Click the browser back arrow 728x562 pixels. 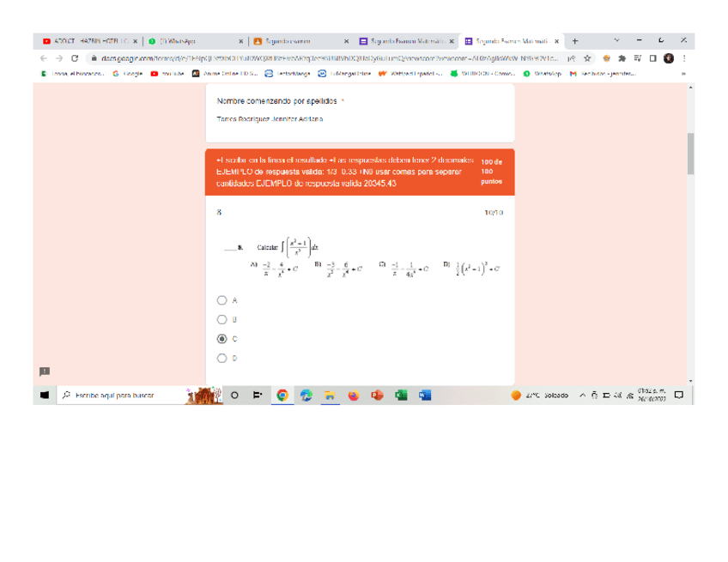(x=44, y=58)
